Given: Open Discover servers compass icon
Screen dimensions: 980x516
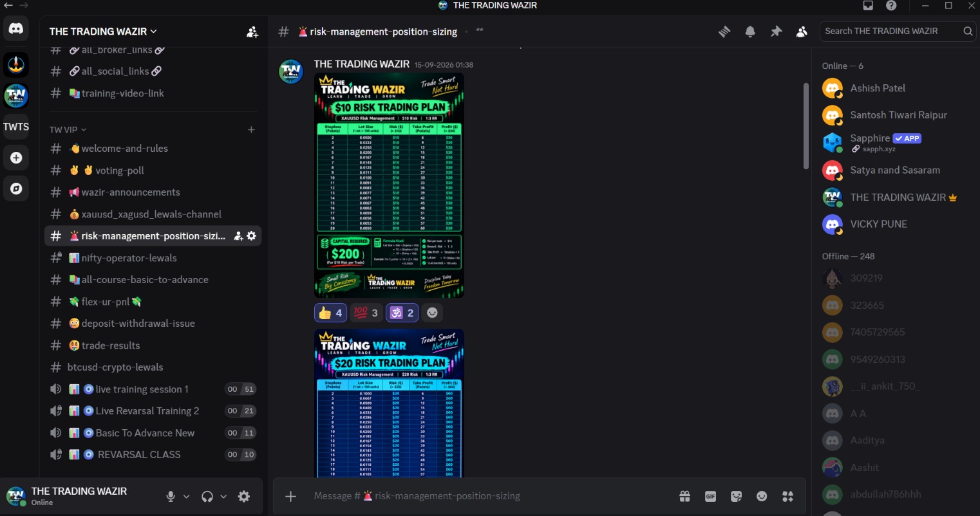Looking at the screenshot, I should (16, 189).
